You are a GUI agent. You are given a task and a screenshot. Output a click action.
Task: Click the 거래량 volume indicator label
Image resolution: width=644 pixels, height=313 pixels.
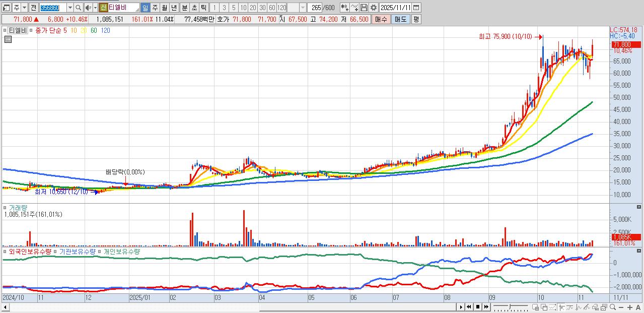click(17, 207)
